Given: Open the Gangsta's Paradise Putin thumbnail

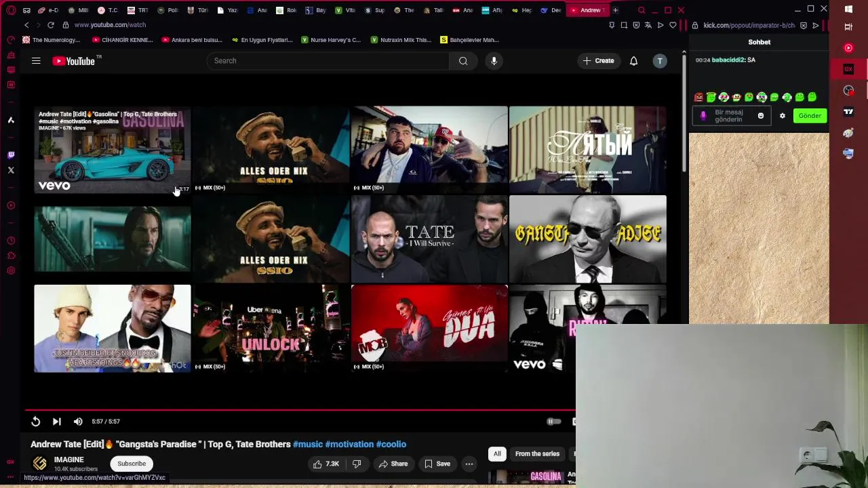Looking at the screenshot, I should pos(588,239).
